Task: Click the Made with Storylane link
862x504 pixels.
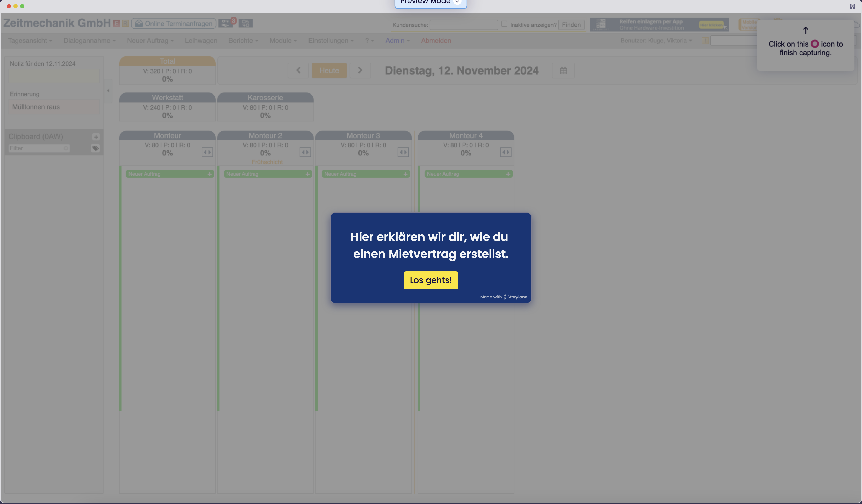Action: [504, 297]
